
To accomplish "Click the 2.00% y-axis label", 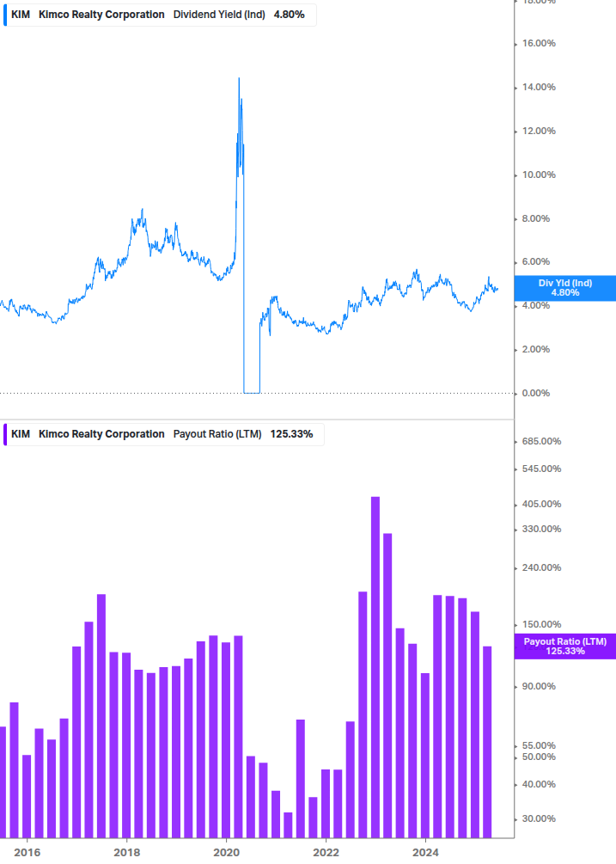I will point(535,349).
